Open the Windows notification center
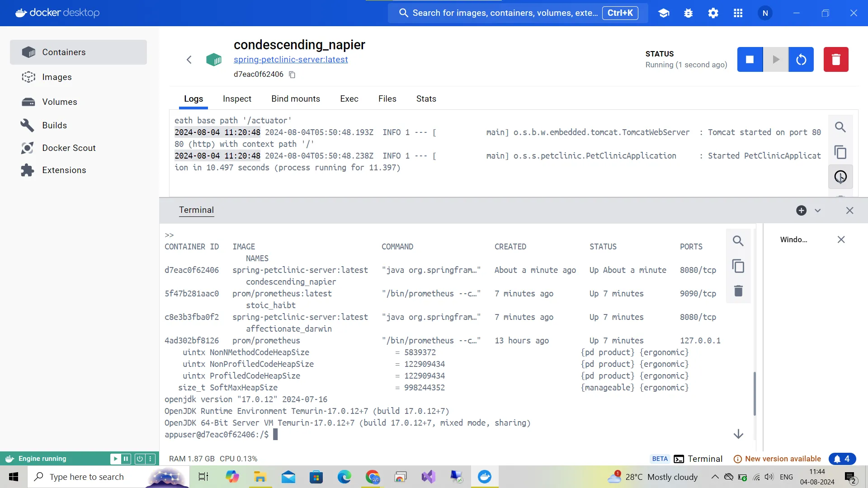Image resolution: width=868 pixels, height=488 pixels. tap(850, 477)
